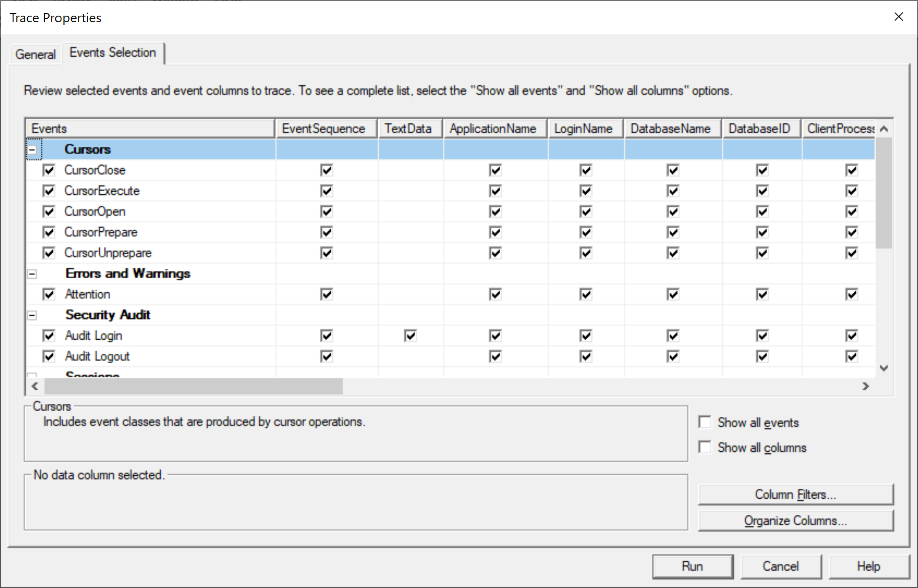Uncheck the CursorClose event checkbox
The image size is (918, 588).
49,170
